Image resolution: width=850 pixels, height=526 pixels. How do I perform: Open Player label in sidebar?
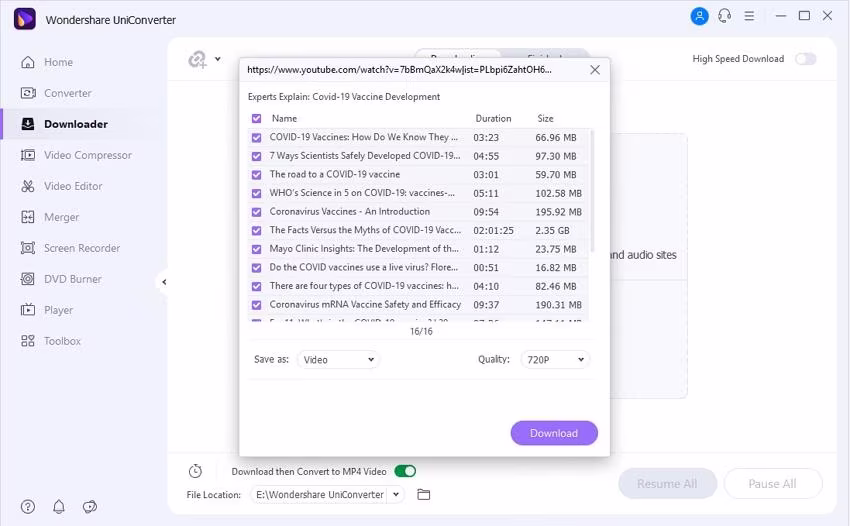(59, 310)
